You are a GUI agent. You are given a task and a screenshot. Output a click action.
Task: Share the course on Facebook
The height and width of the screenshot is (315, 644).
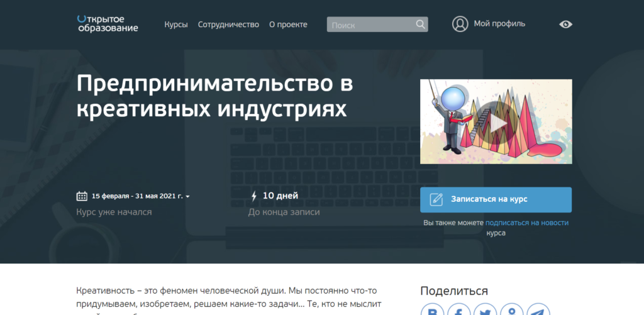point(459,311)
